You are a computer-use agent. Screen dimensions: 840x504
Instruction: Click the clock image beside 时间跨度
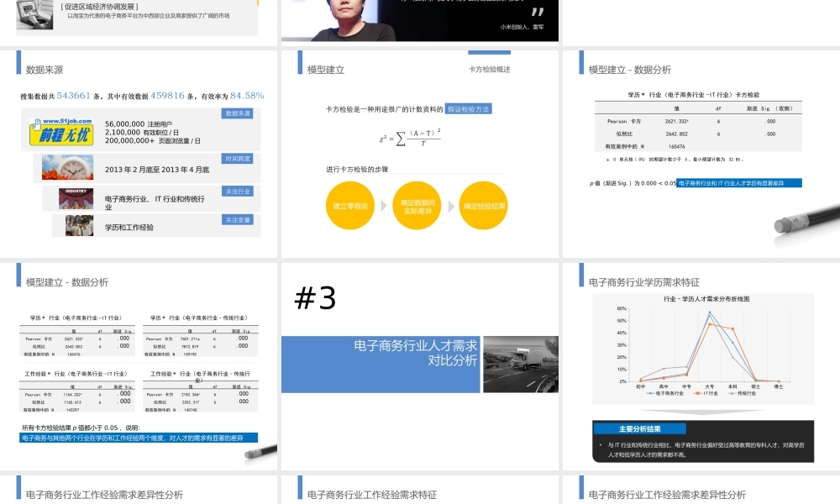point(69,168)
